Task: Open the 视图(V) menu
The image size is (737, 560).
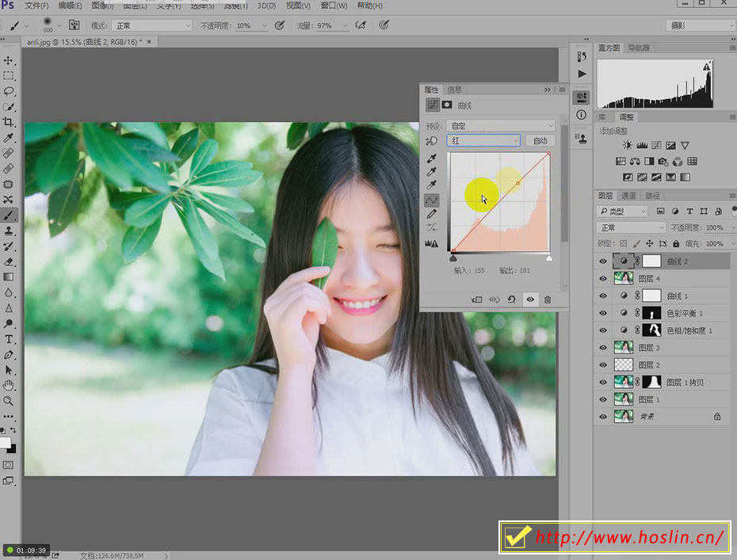Action: click(x=298, y=6)
